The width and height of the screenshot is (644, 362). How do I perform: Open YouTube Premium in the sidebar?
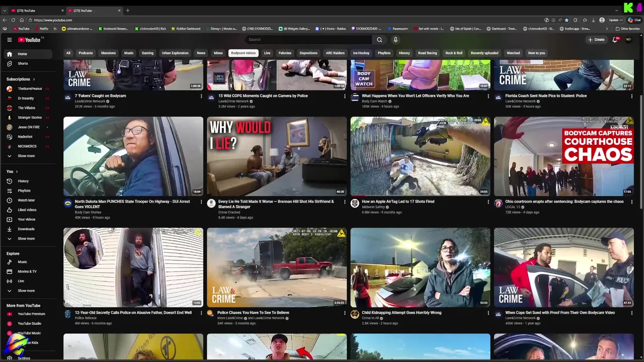[31, 314]
